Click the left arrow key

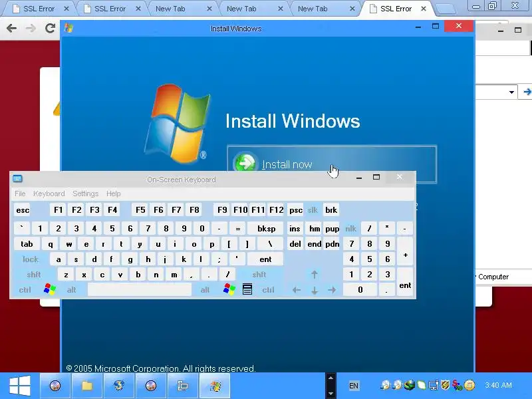click(296, 290)
